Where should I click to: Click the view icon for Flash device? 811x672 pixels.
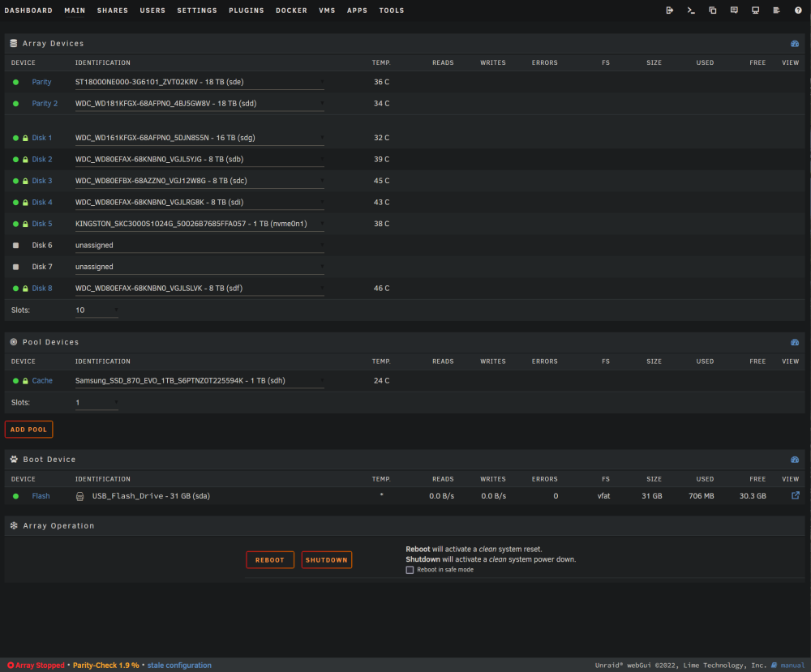coord(796,495)
